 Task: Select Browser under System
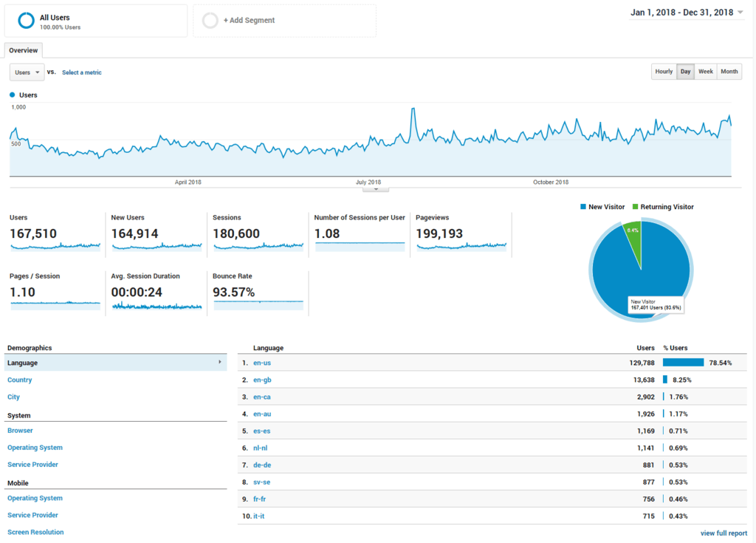20,431
